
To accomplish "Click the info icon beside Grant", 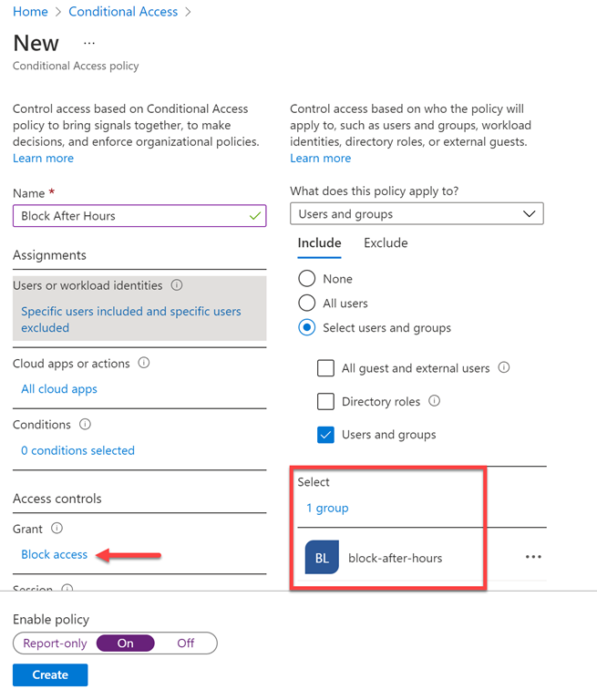I will 57,529.
